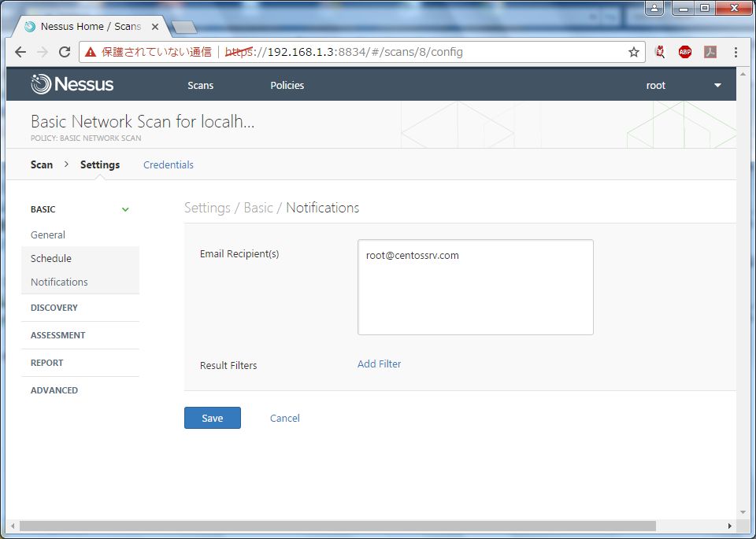Expand the REPORT section
The height and width of the screenshot is (539, 756).
pyautogui.click(x=80, y=363)
